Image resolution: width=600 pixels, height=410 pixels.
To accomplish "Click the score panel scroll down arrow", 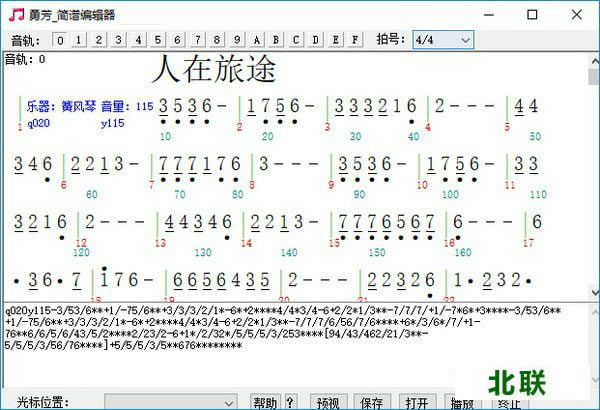I will tap(595, 292).
